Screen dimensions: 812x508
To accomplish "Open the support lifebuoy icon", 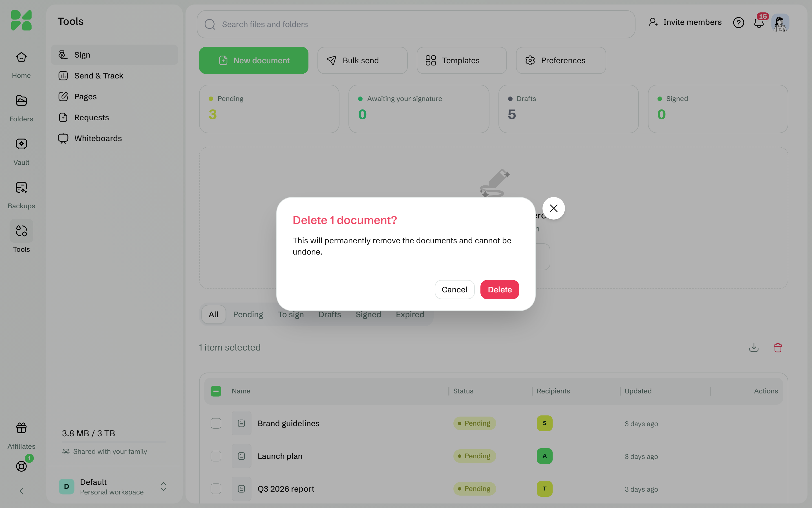I will [21, 466].
